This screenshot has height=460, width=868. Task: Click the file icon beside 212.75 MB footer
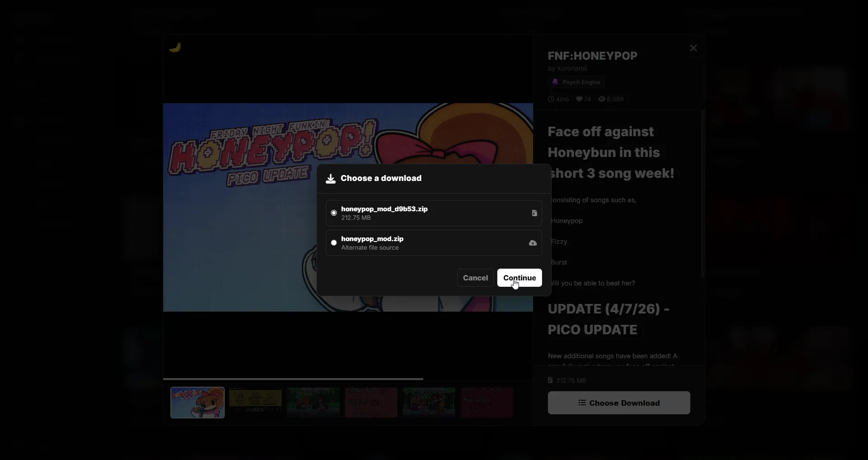coord(550,380)
